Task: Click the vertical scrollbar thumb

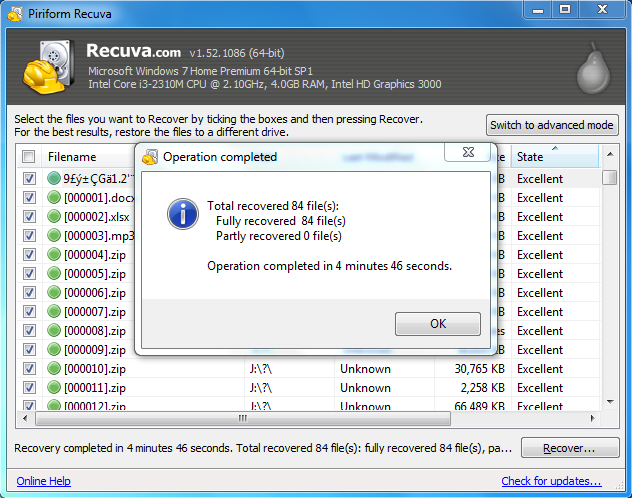Action: 610,177
